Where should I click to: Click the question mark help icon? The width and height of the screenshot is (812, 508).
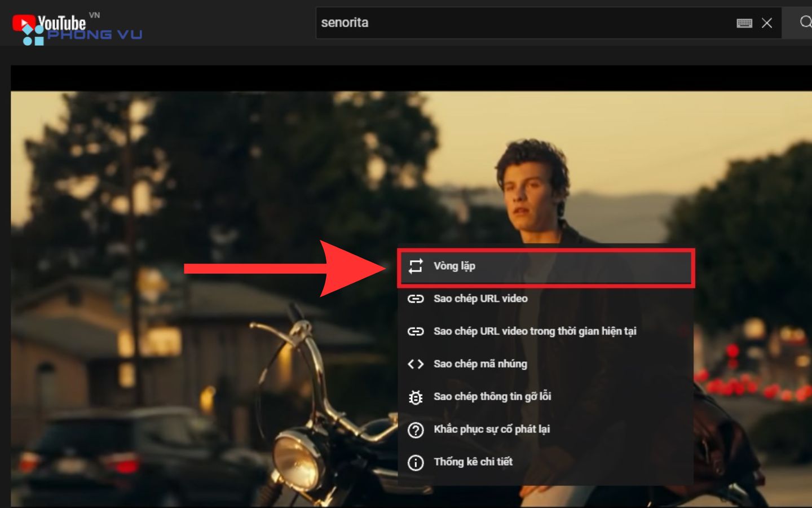tap(416, 430)
